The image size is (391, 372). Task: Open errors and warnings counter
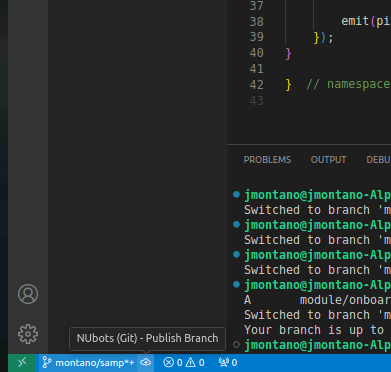click(x=184, y=363)
